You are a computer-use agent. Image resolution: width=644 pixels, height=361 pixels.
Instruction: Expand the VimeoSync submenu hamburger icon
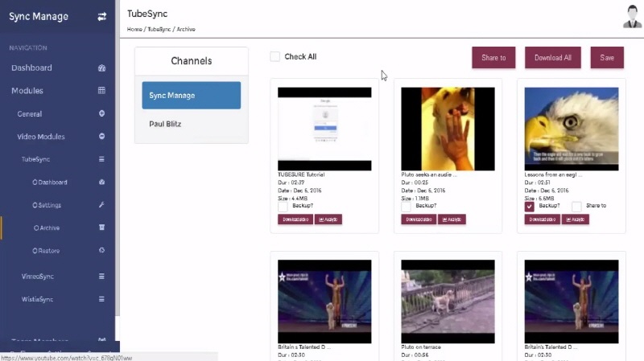pyautogui.click(x=101, y=277)
